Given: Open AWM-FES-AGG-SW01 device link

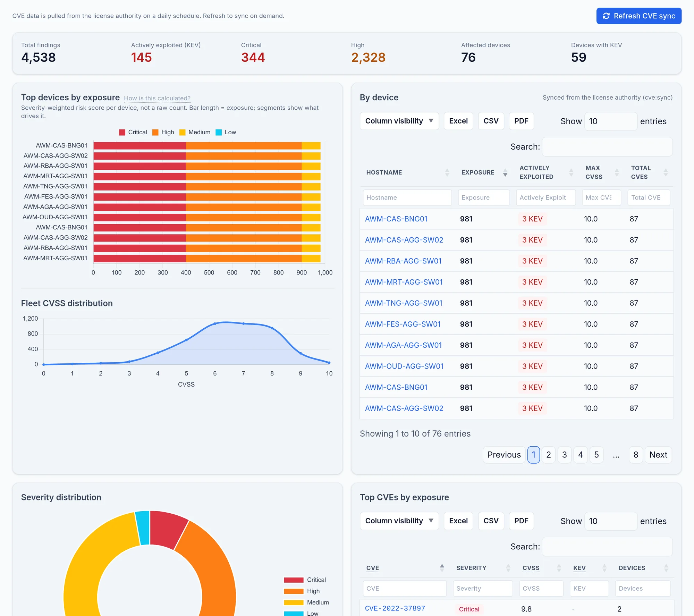Looking at the screenshot, I should [403, 324].
